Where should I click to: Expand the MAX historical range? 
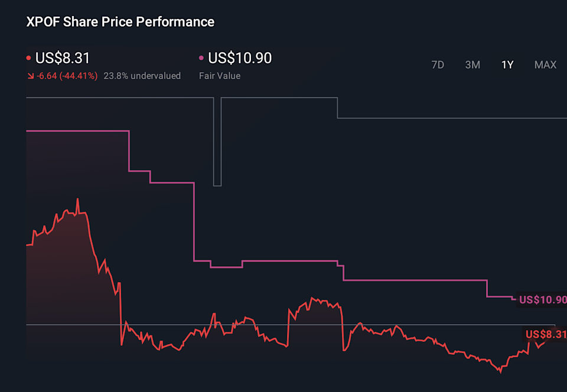545,65
